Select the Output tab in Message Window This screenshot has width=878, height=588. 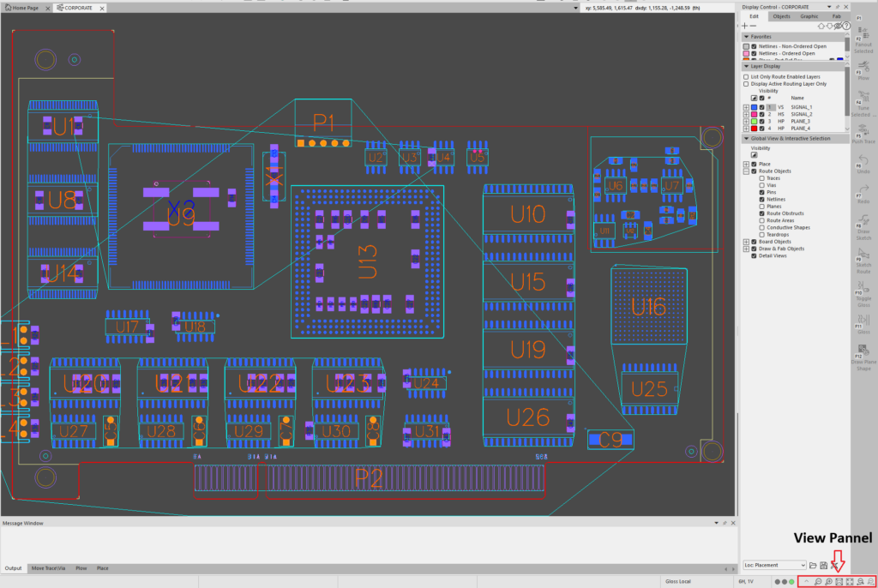tap(13, 568)
